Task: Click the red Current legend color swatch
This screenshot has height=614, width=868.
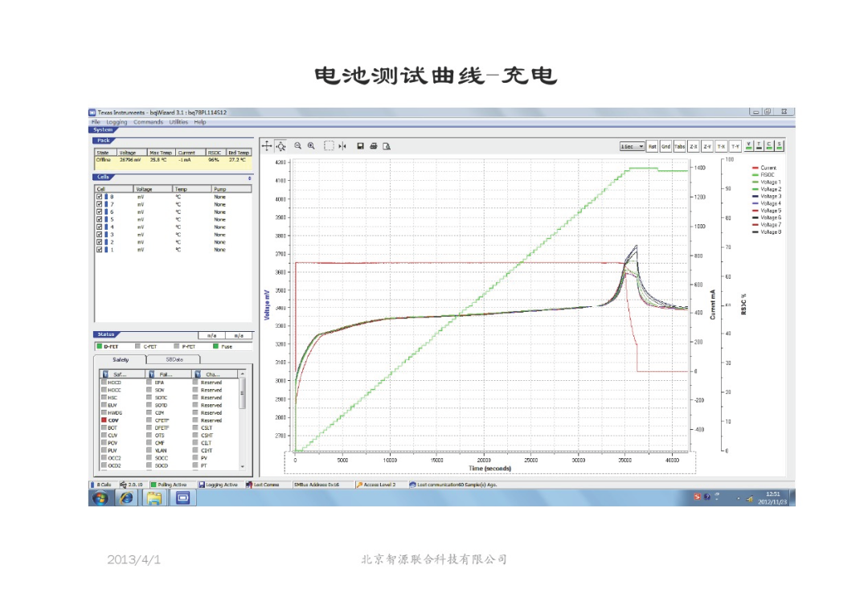Action: (755, 168)
